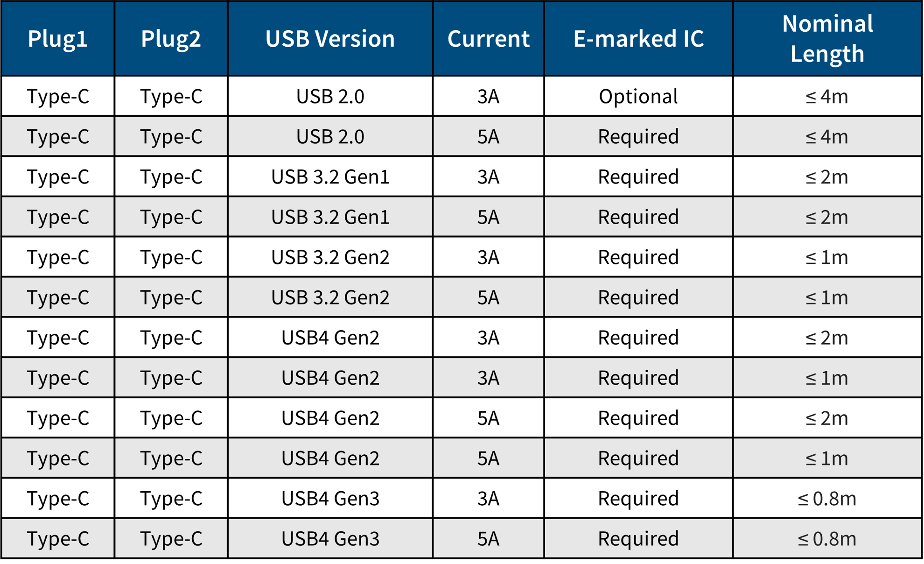Viewport: 924px width, 564px height.
Task: Select the Plug2 Type-C cell in last row
Action: [x=171, y=538]
